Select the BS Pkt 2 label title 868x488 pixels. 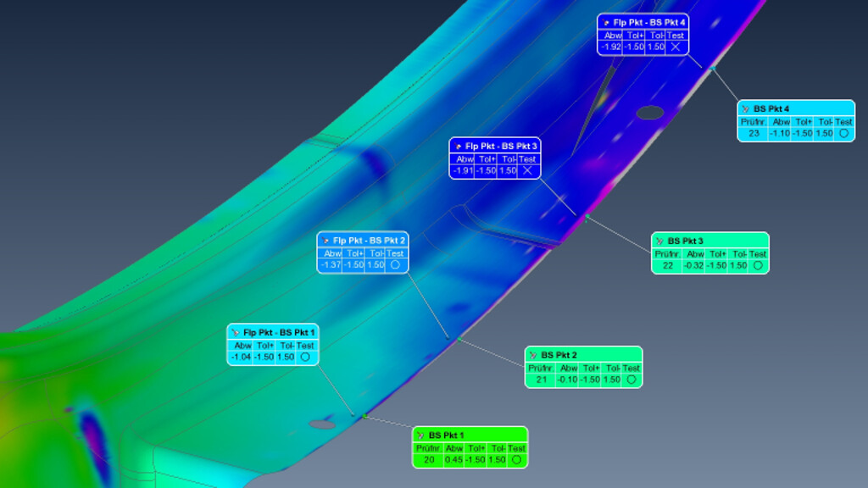[559, 355]
